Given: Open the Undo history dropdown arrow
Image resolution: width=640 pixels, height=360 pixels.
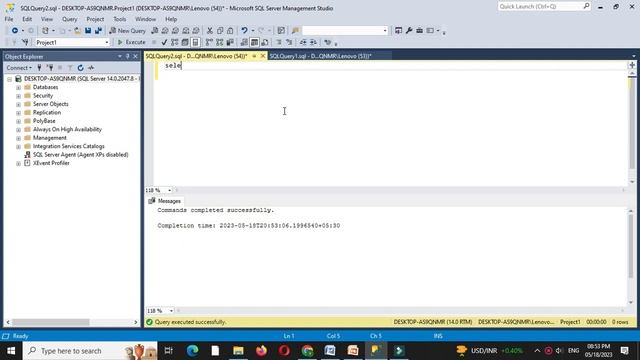Looking at the screenshot, I should click(x=253, y=31).
